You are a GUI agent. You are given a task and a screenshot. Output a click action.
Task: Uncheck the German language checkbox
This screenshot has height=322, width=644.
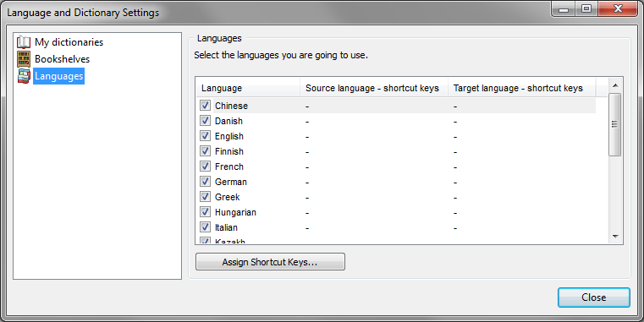tap(206, 182)
